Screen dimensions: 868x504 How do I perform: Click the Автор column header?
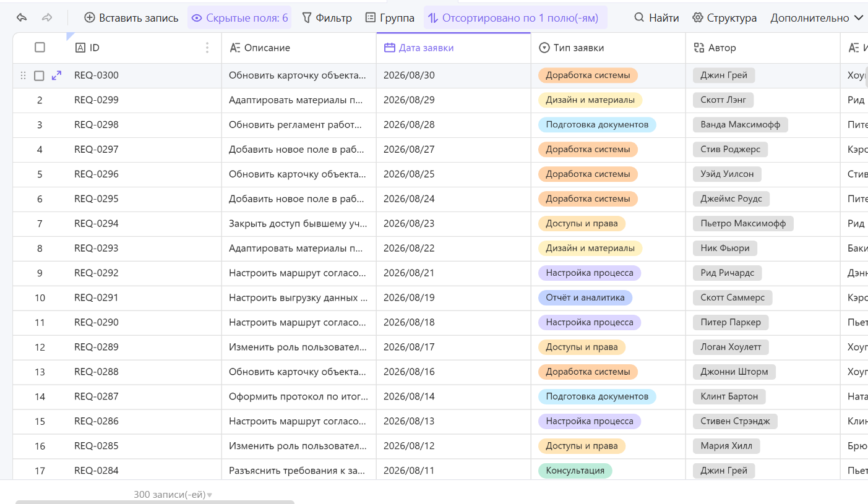click(763, 48)
